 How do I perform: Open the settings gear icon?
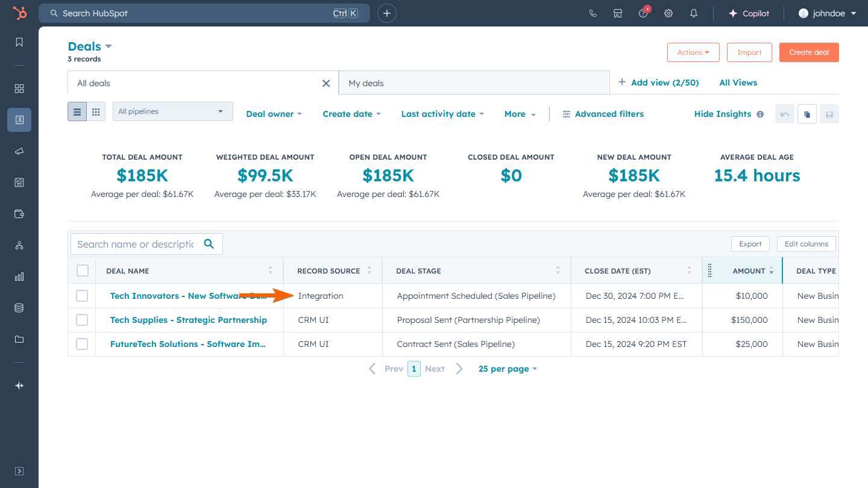pyautogui.click(x=668, y=13)
